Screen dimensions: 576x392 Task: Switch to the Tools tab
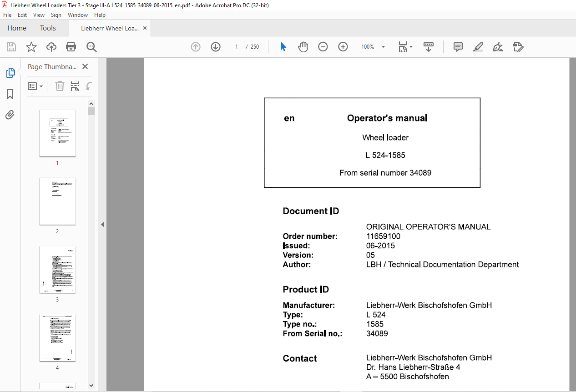pyautogui.click(x=48, y=28)
